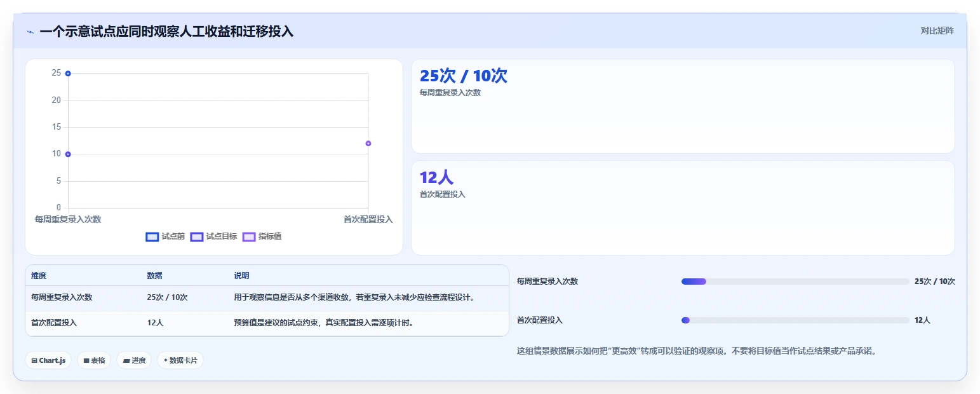The image size is (980, 394).
Task: Click the 对比矩阵 label in header
Action: [937, 31]
